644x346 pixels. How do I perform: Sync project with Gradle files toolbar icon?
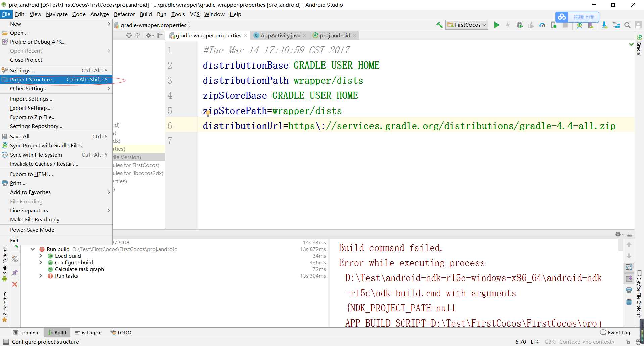[x=579, y=25]
